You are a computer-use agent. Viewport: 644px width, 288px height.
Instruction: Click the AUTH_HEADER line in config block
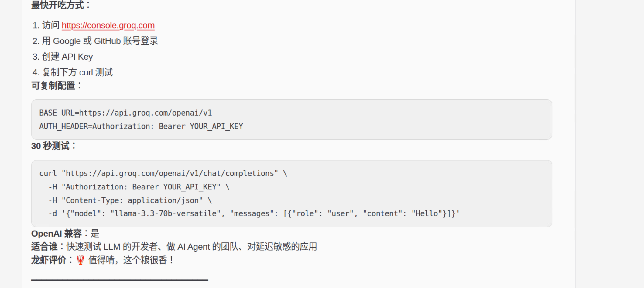(x=141, y=126)
